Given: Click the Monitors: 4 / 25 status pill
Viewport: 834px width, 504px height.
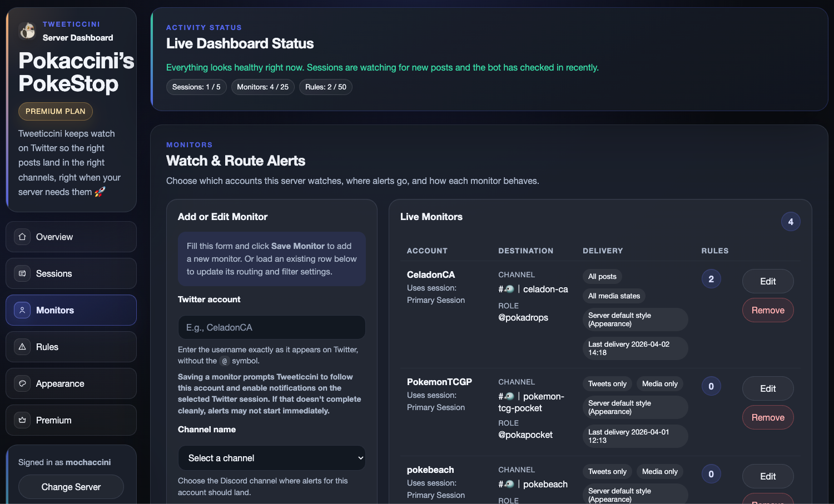Looking at the screenshot, I should pyautogui.click(x=262, y=87).
